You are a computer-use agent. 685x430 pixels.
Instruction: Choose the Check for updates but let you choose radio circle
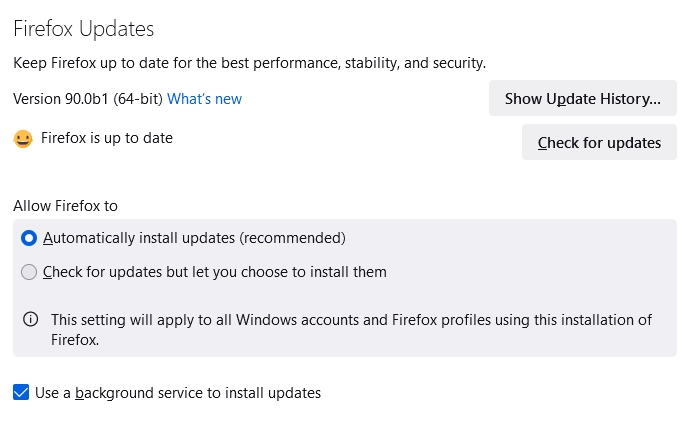point(29,272)
